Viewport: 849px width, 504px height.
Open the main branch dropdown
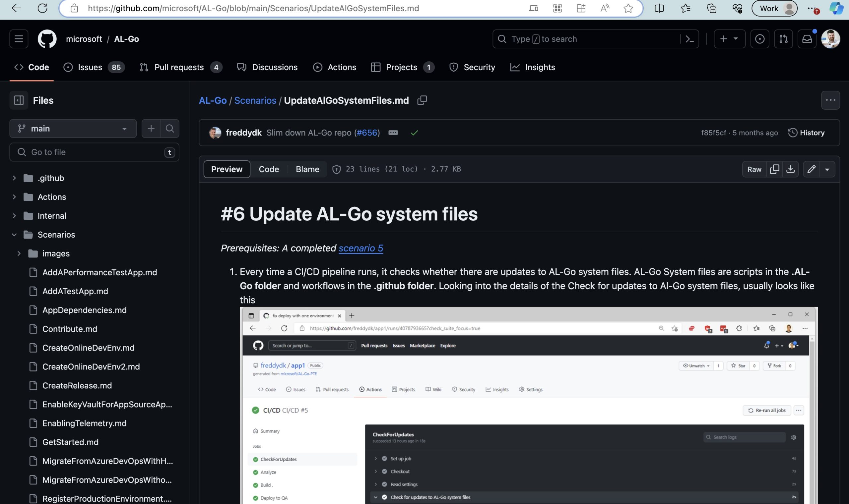pyautogui.click(x=73, y=128)
